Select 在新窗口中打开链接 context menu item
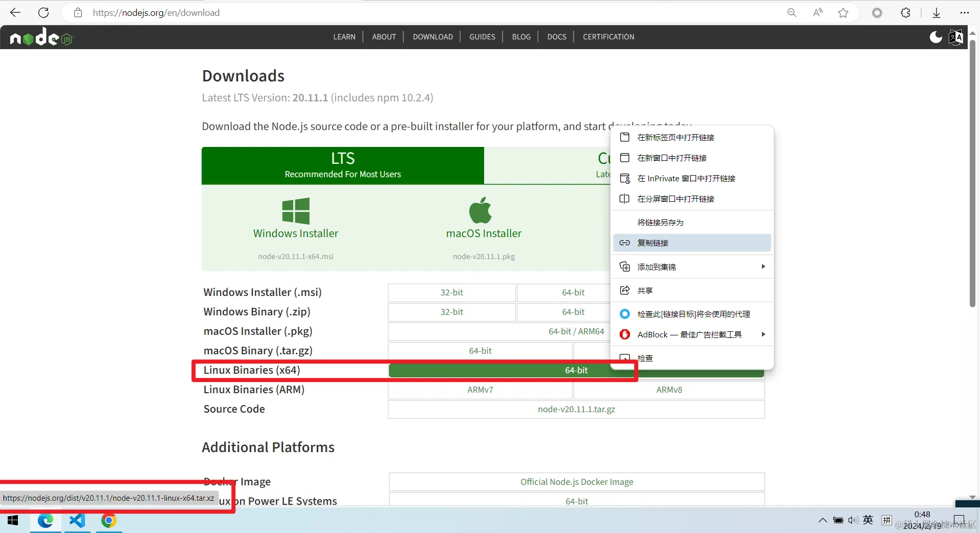Screen dimensions: 980x533 click(692, 158)
